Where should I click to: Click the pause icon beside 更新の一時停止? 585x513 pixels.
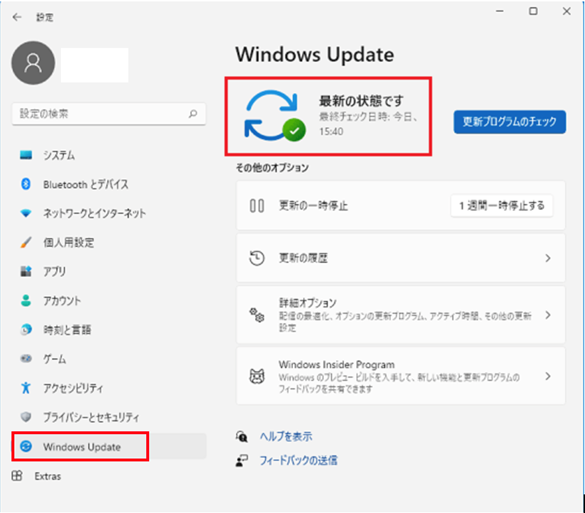coord(257,206)
